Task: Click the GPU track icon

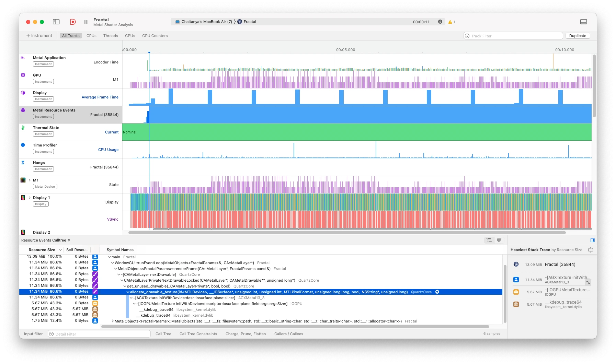Action: [x=23, y=75]
